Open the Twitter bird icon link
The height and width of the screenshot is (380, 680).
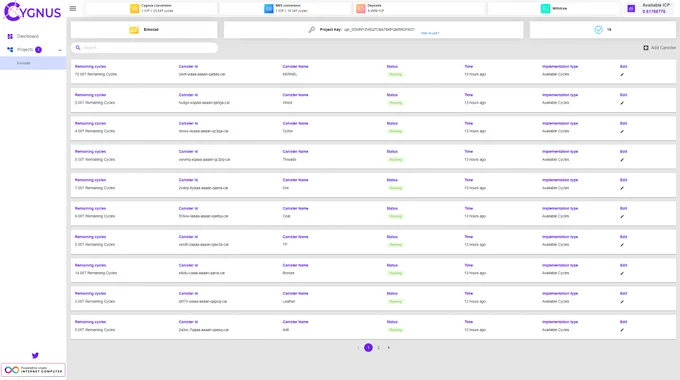click(x=35, y=356)
